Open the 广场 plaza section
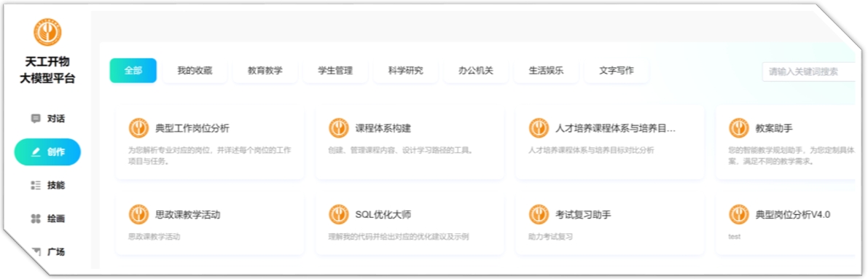The image size is (868, 279). [47, 252]
